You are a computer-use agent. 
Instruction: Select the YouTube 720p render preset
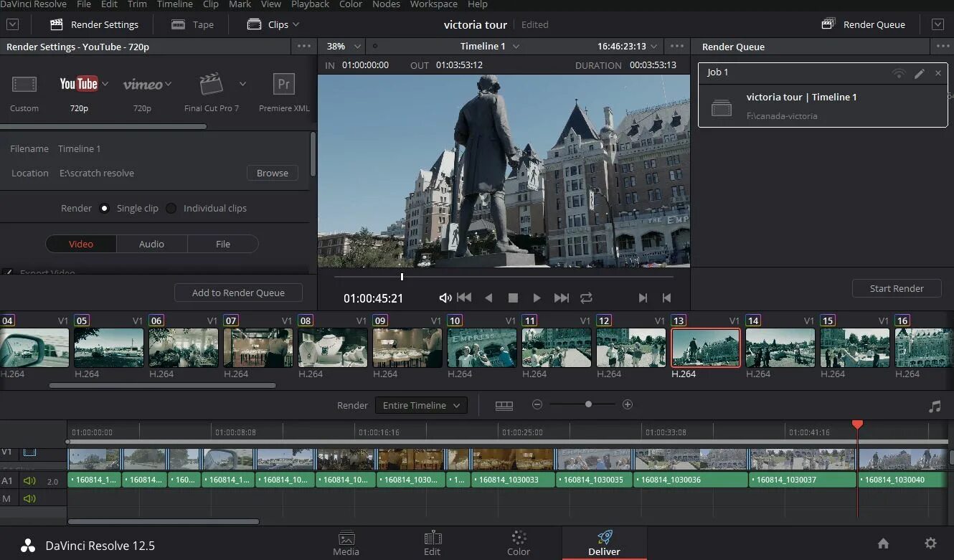(x=79, y=85)
